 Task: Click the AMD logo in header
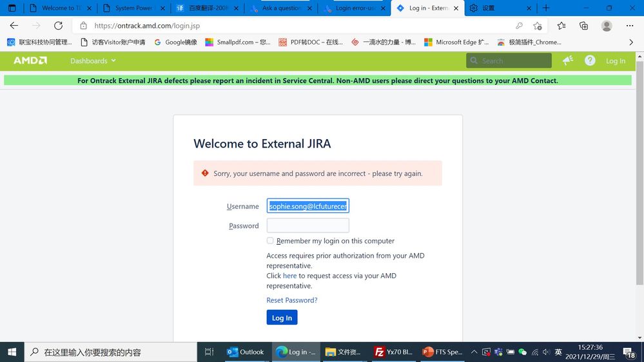[30, 61]
